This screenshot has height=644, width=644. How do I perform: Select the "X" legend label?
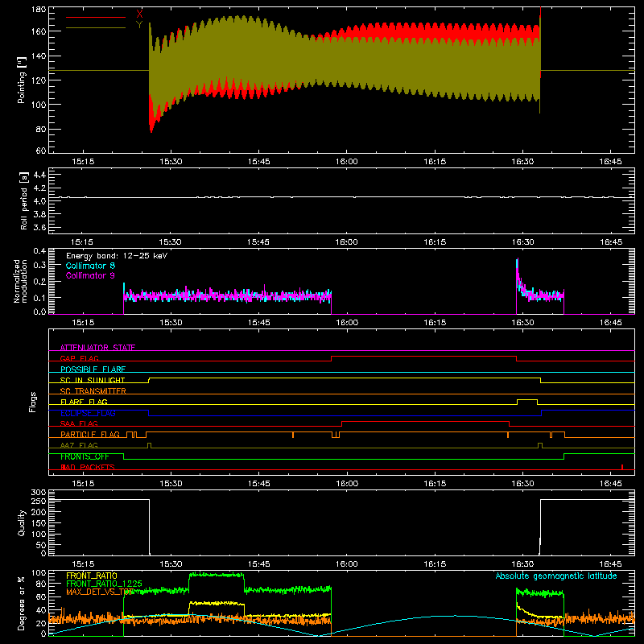click(x=139, y=14)
